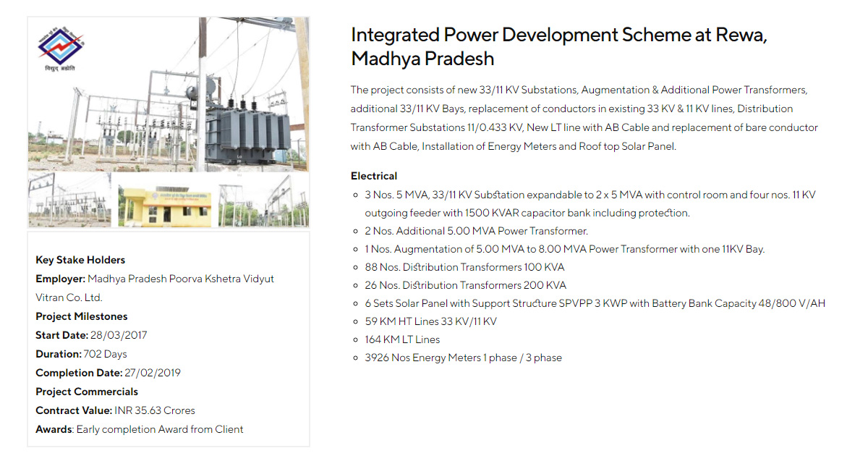
Task: Click the company logo in the main photo
Action: 61,49
